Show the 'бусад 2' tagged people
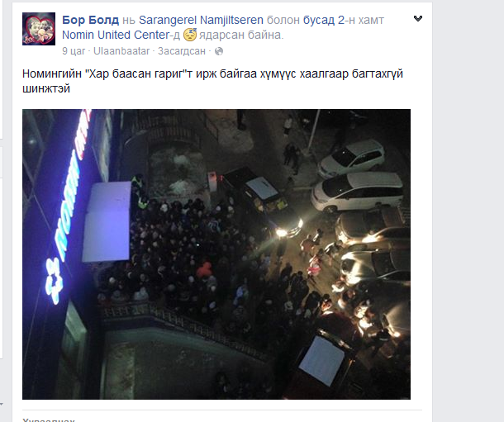This screenshot has width=504, height=422. (x=323, y=20)
